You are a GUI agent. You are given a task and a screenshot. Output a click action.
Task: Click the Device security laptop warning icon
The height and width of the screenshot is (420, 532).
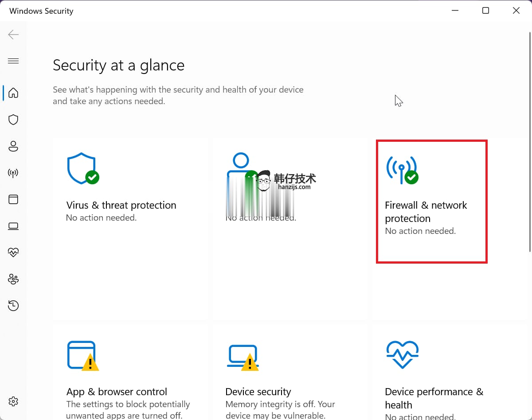coord(243,357)
